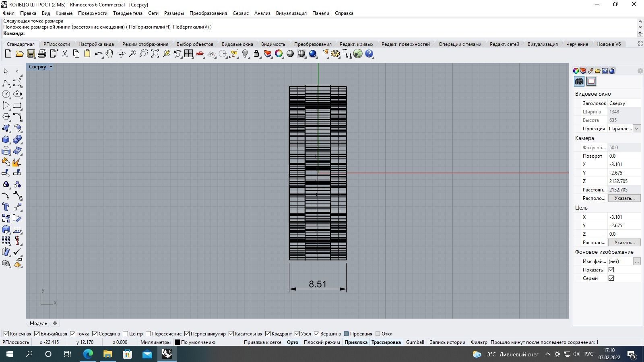Add a new layout tab with plus button

pos(55,323)
